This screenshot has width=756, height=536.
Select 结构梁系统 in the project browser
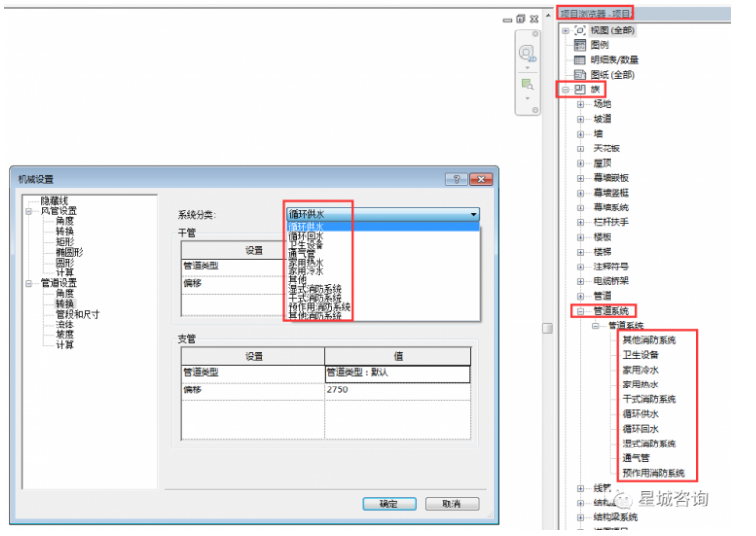coord(615,517)
